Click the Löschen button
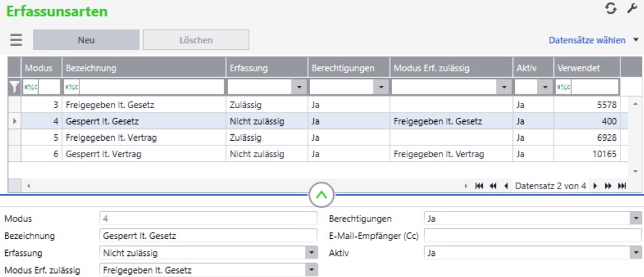This screenshot has width=644, height=277. click(x=195, y=40)
